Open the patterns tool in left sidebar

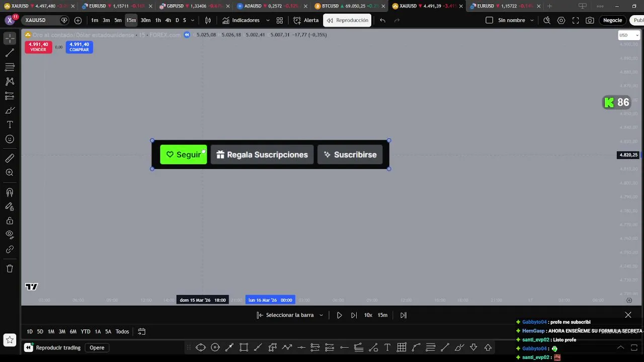[10, 81]
